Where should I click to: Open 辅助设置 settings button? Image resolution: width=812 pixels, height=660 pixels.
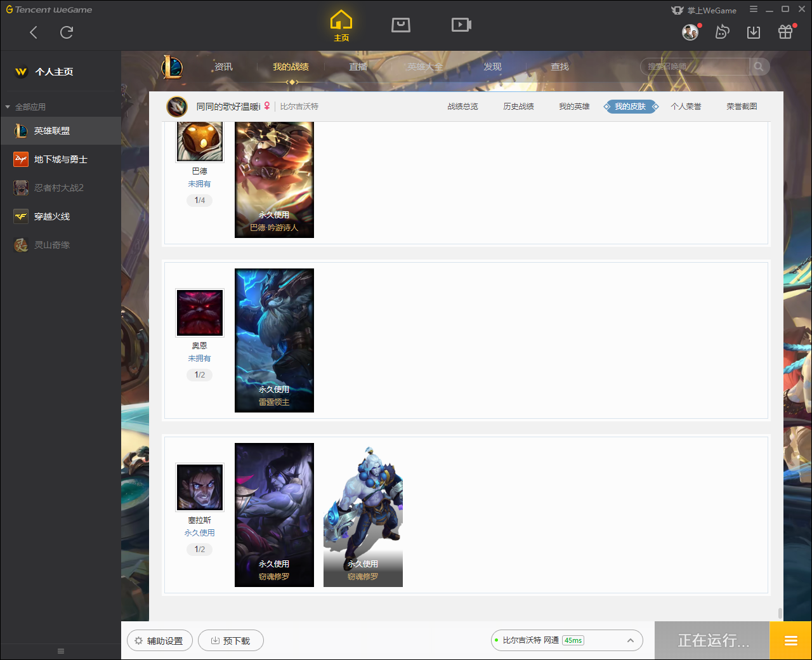click(159, 641)
